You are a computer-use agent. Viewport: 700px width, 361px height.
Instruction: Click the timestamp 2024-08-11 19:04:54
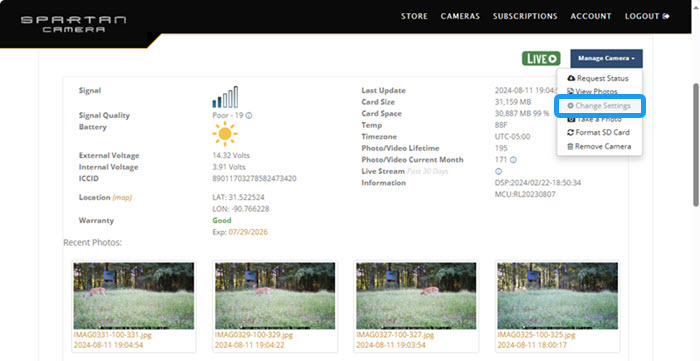click(x=108, y=345)
